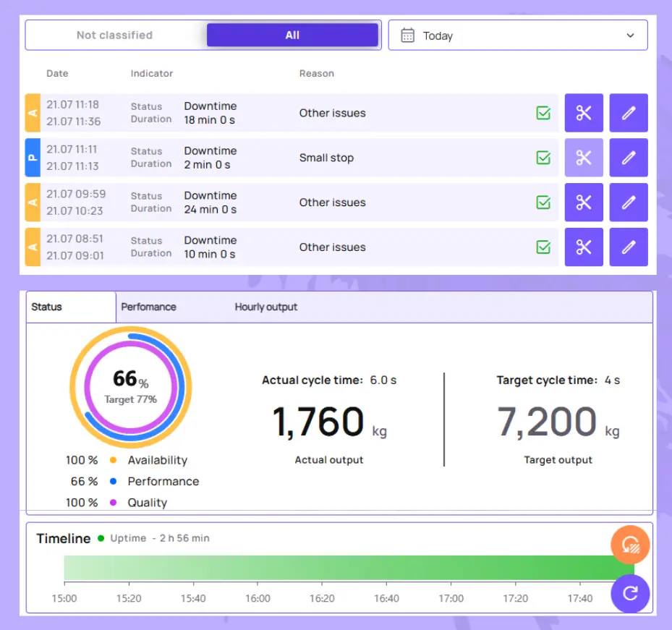
Task: Click the Availability legend label
Action: tap(157, 460)
